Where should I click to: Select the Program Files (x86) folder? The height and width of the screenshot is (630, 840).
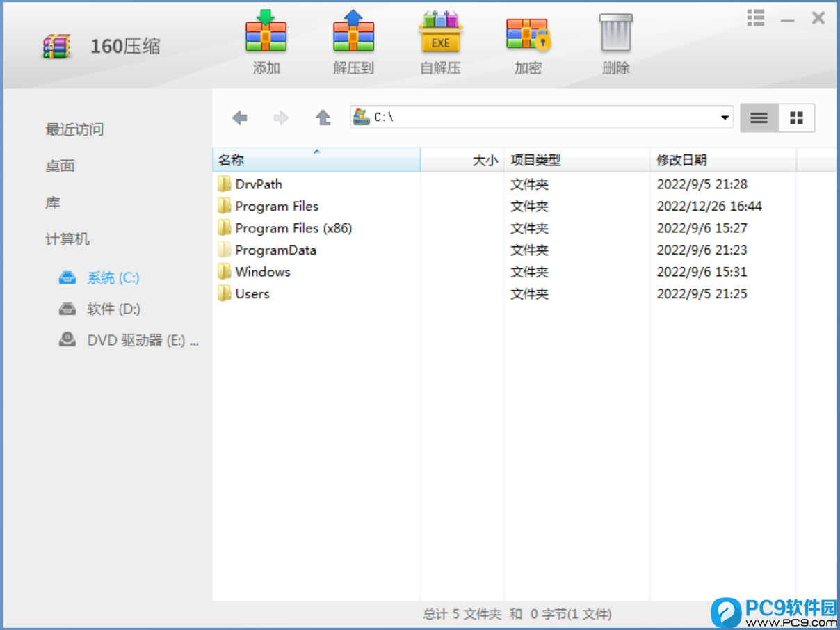[x=293, y=228]
